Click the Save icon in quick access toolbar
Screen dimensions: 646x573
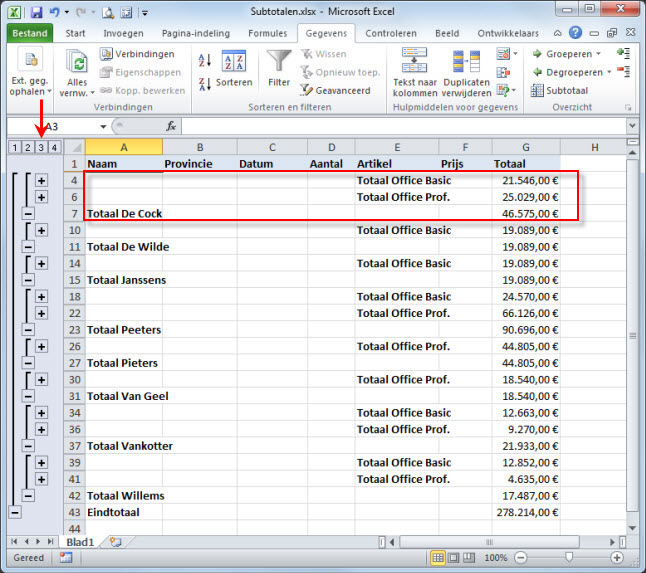36,12
